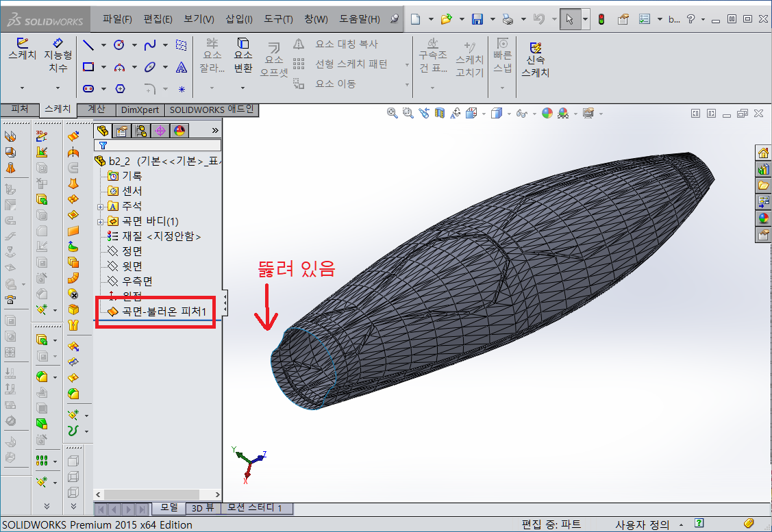This screenshot has height=532, width=772.
Task: Switch to the DimXpert tab
Action: 140,110
